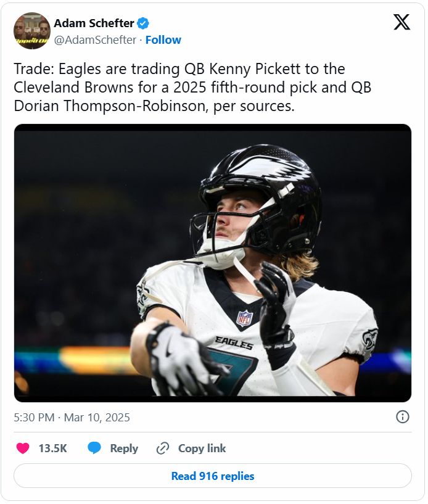Open the @AdamSchefter handle link
This screenshot has height=504, width=428.
pos(95,40)
